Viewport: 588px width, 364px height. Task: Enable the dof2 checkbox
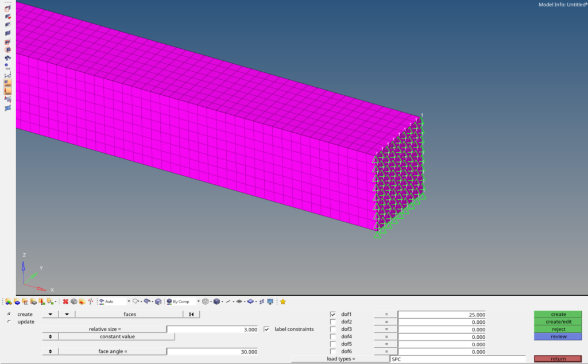tap(333, 322)
